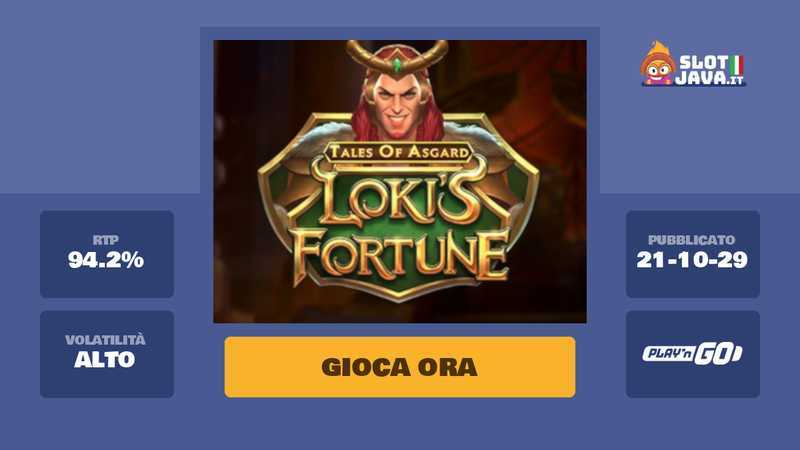Select the Pubblicato label
The image size is (800, 450).
692,240
